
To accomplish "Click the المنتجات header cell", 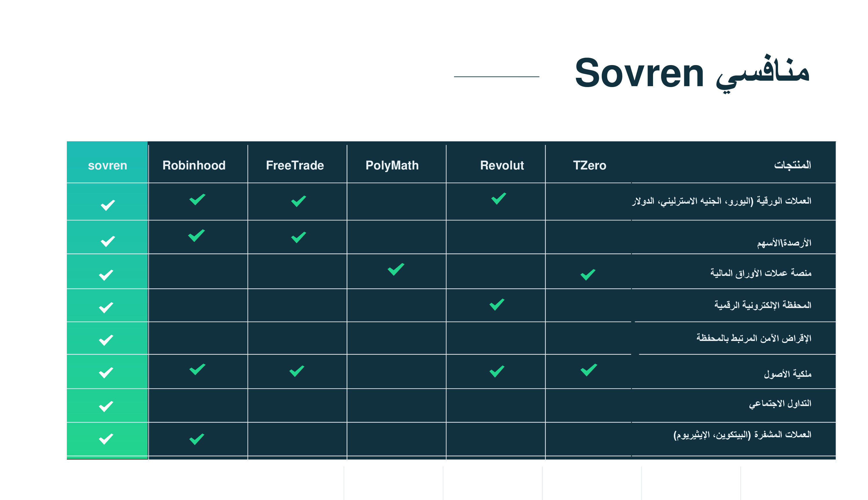I will click(x=793, y=165).
